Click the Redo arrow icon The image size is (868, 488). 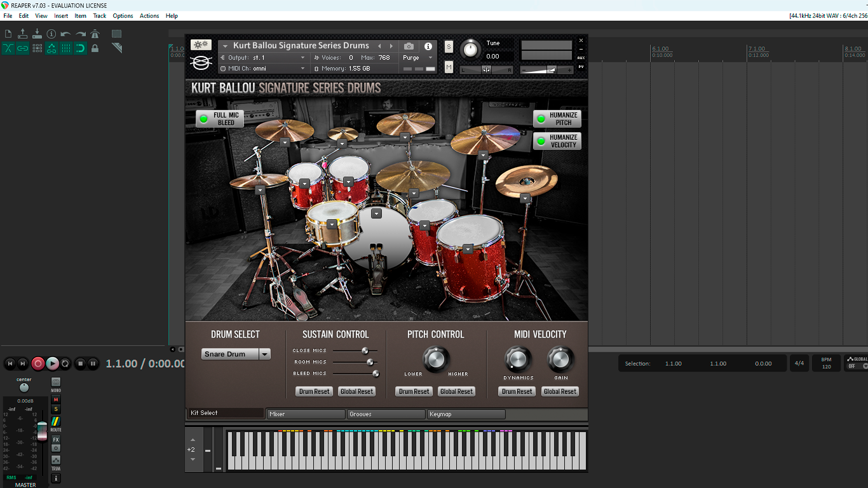pyautogui.click(x=81, y=34)
